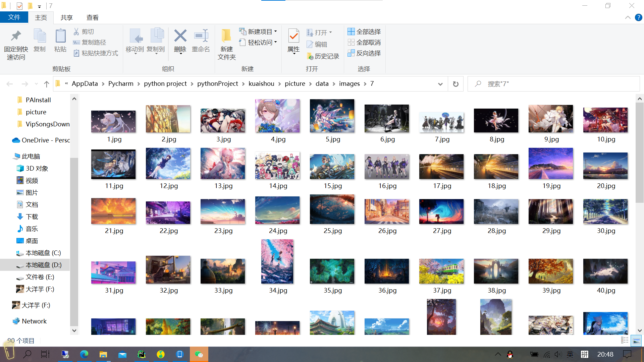Open the Share (共享) ribbon tab

pyautogui.click(x=66, y=17)
